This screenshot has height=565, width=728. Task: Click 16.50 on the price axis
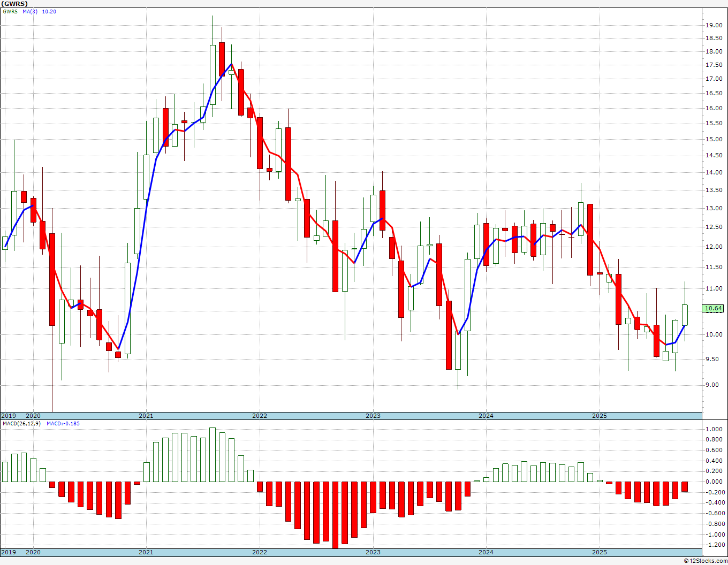click(713, 94)
